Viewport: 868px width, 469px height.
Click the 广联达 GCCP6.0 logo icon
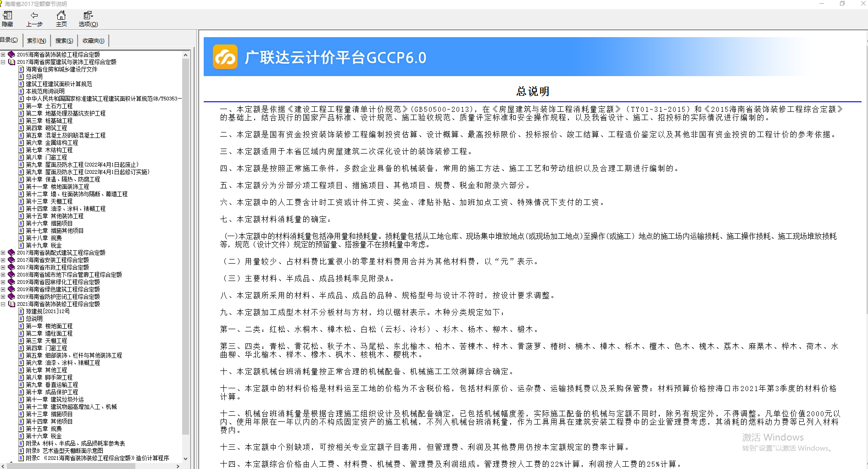click(x=225, y=57)
